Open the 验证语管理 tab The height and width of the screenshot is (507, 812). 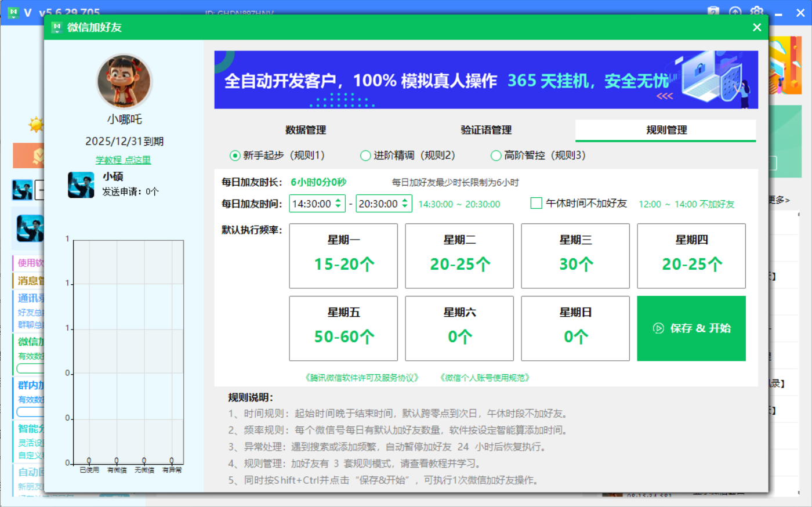point(485,131)
